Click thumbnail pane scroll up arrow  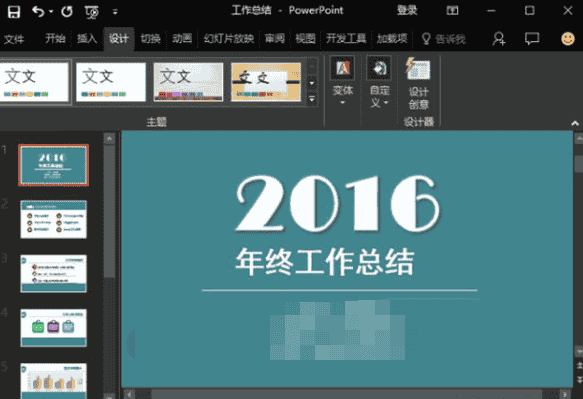point(109,139)
